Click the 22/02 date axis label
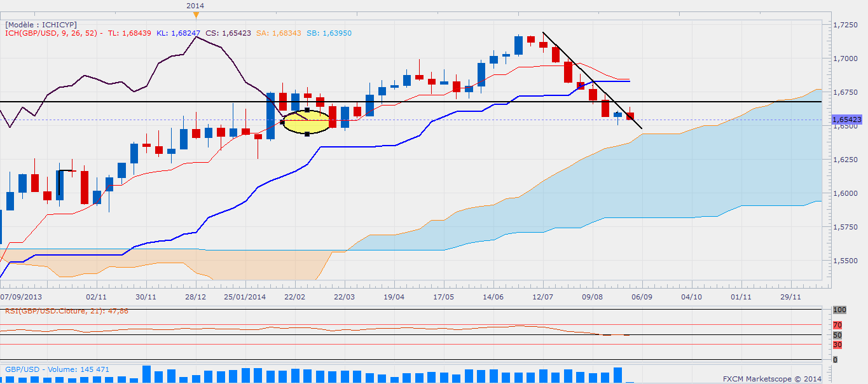The height and width of the screenshot is (384, 868). 294,297
